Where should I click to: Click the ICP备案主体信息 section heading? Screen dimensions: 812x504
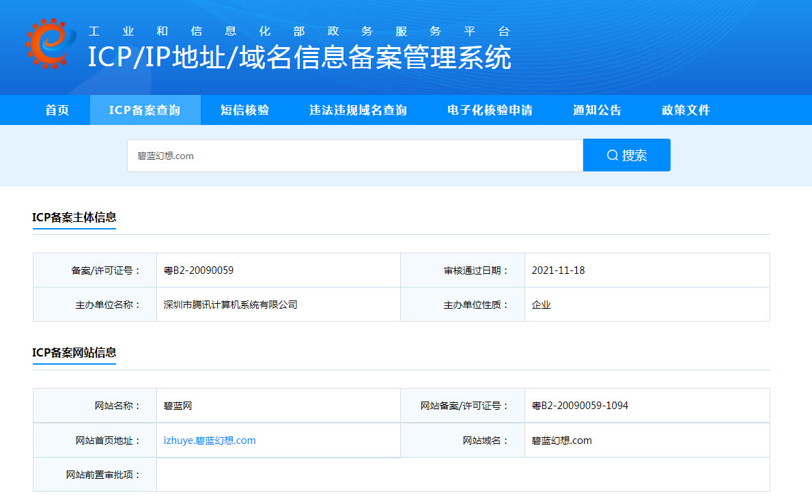(x=74, y=216)
